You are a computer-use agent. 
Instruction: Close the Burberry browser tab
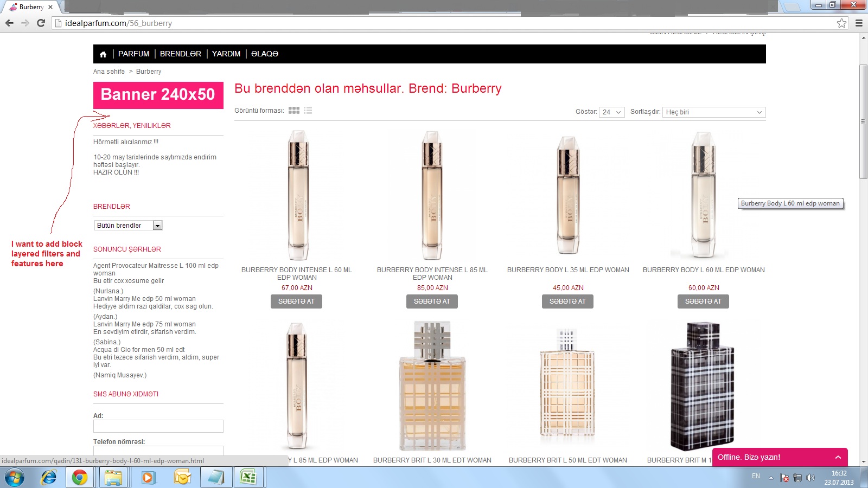click(50, 7)
